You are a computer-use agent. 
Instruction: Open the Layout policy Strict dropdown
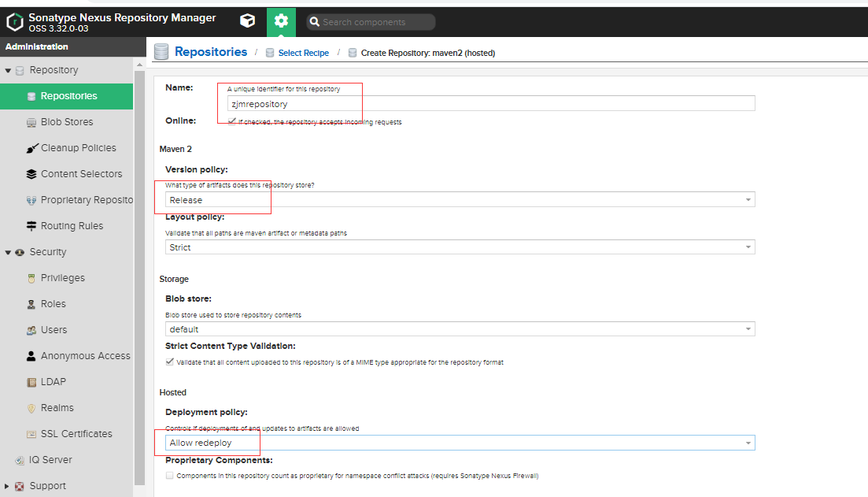pos(460,247)
